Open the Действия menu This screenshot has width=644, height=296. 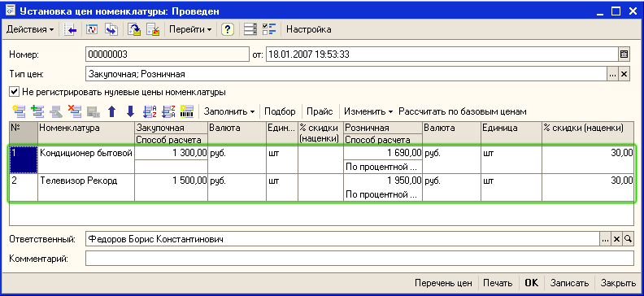pyautogui.click(x=30, y=29)
